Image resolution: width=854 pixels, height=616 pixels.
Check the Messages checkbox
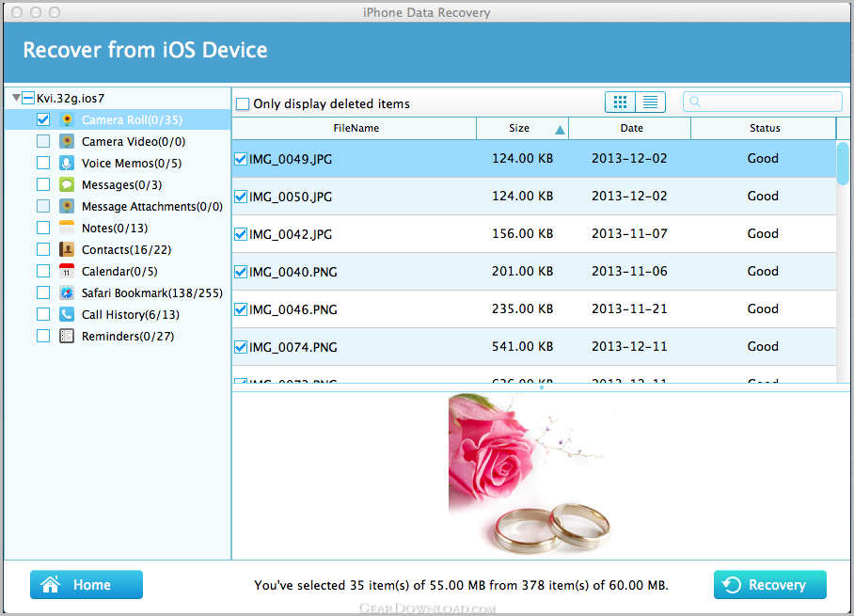click(x=43, y=184)
